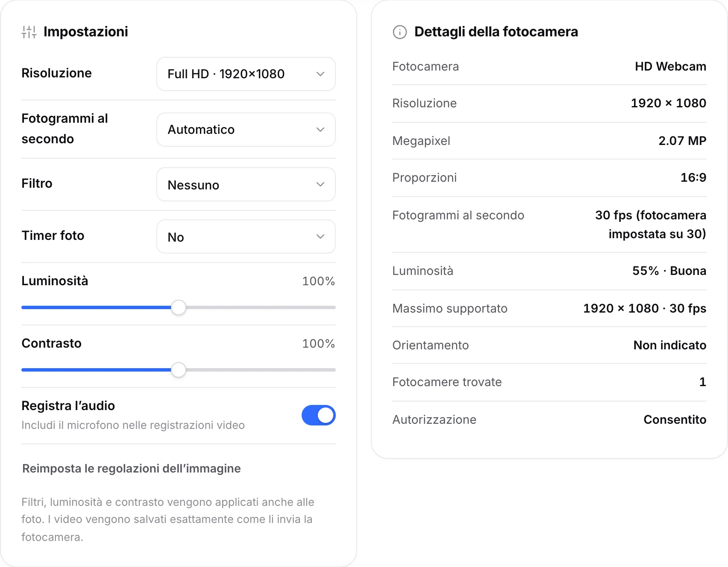Click the info icon beside Dettagli della fotocamera
Image resolution: width=728 pixels, height=567 pixels.
point(400,32)
